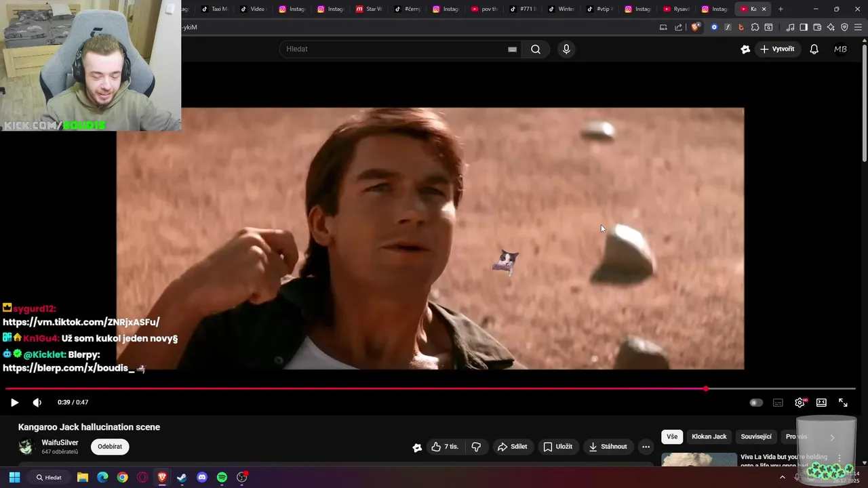The width and height of the screenshot is (868, 488).
Task: Play the Kangaroo Jack video
Action: pos(14,403)
